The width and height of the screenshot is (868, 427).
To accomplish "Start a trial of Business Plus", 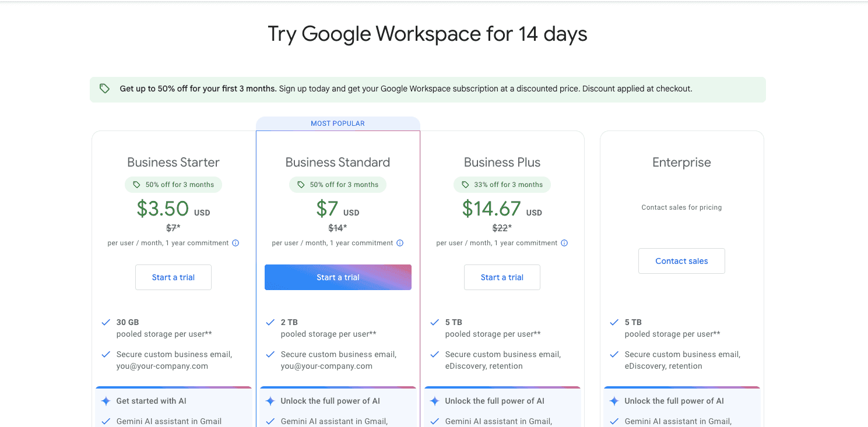I will coord(502,277).
